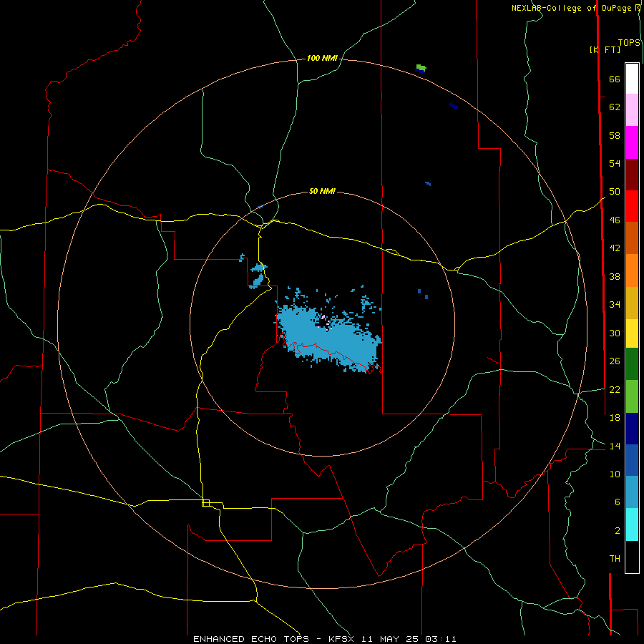Screen dimensions: 644x644
Task: Click the legend value '26'
Action: coord(615,361)
